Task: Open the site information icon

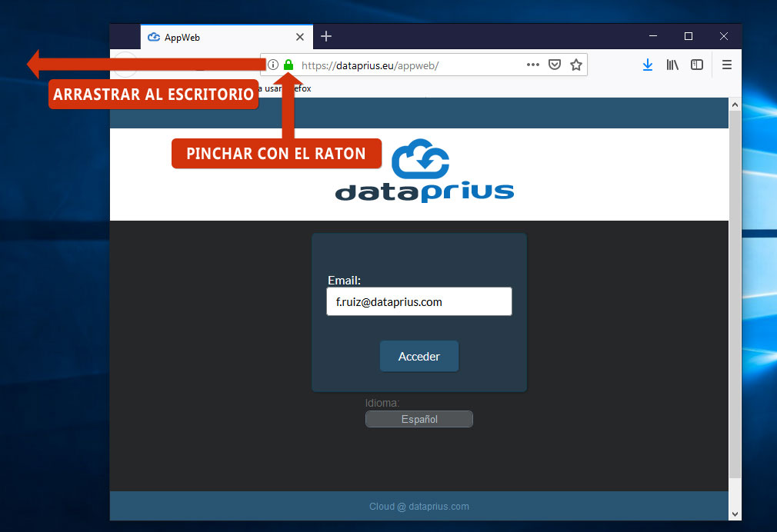Action: tap(273, 65)
